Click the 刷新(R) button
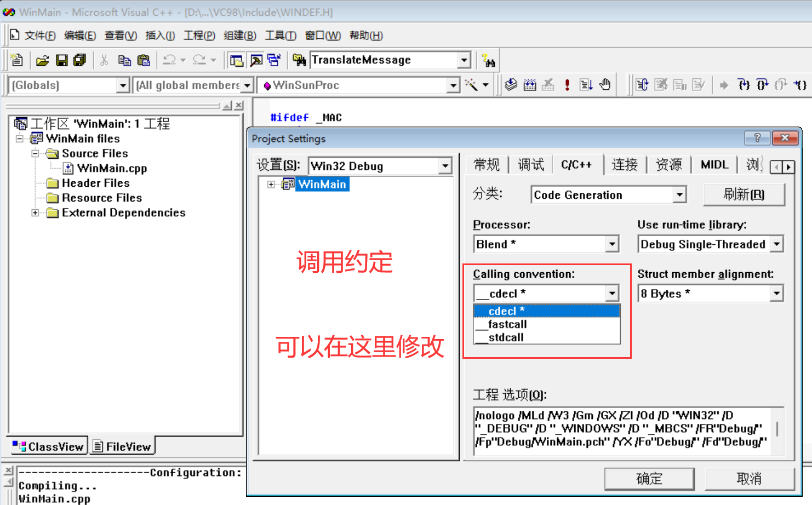This screenshot has height=505, width=812. coord(744,194)
